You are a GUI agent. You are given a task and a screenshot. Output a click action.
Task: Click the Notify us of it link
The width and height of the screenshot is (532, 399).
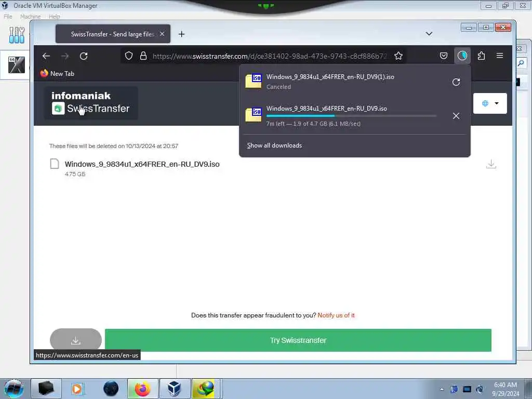coord(336,315)
